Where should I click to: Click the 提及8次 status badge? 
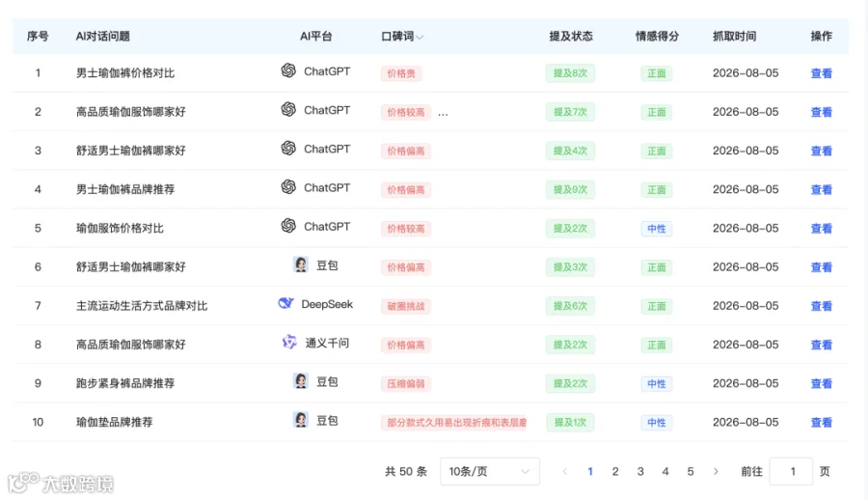coord(570,73)
